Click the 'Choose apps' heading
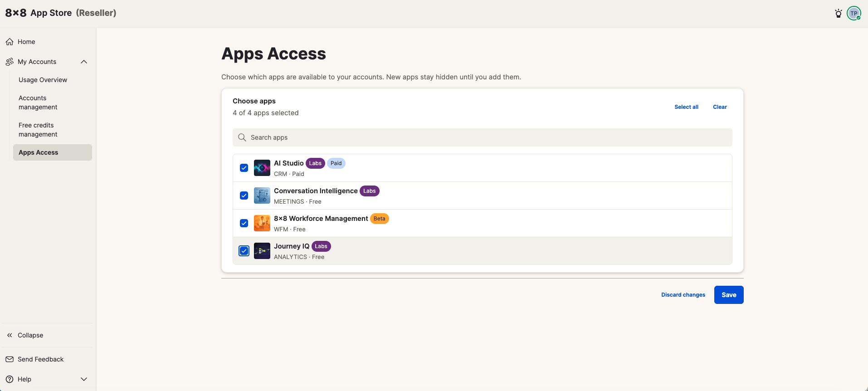Screen dimensions: 868x391 (254, 101)
